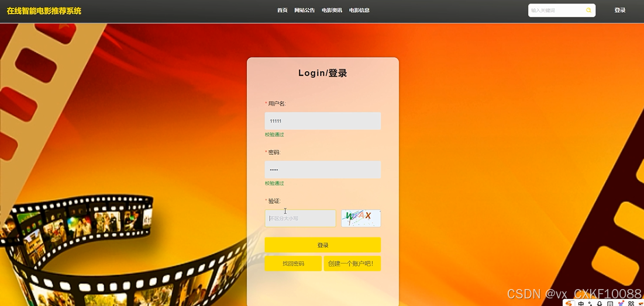Click the 创建一个账户吧! button
This screenshot has height=306, width=644.
tap(352, 263)
